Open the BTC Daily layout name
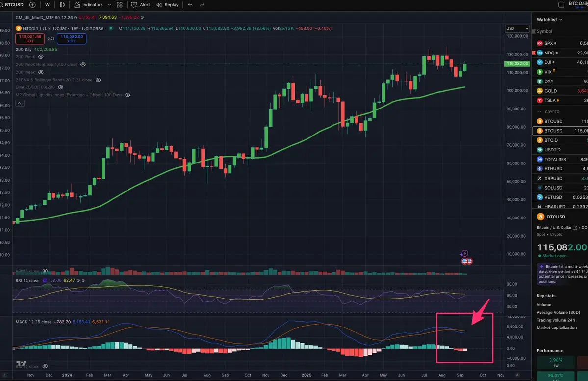 pyautogui.click(x=578, y=4)
